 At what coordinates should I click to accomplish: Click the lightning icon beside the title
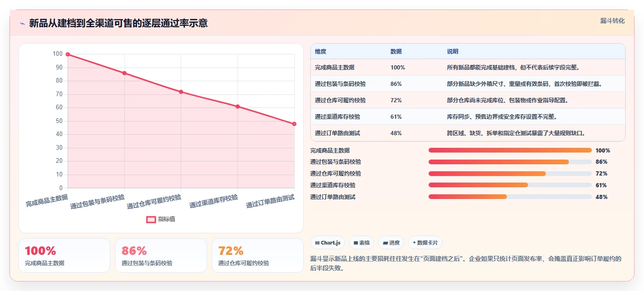[22, 23]
